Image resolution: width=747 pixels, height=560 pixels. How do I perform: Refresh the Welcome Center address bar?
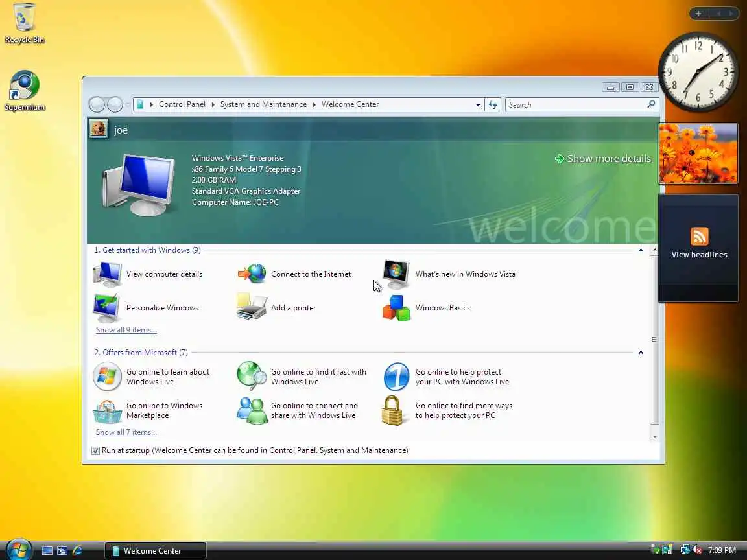point(493,104)
